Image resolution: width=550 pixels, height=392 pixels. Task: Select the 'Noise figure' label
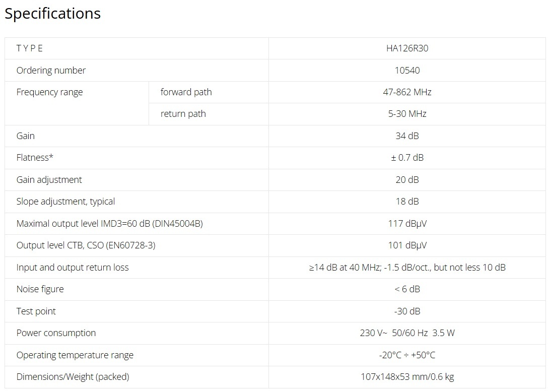[40, 289]
